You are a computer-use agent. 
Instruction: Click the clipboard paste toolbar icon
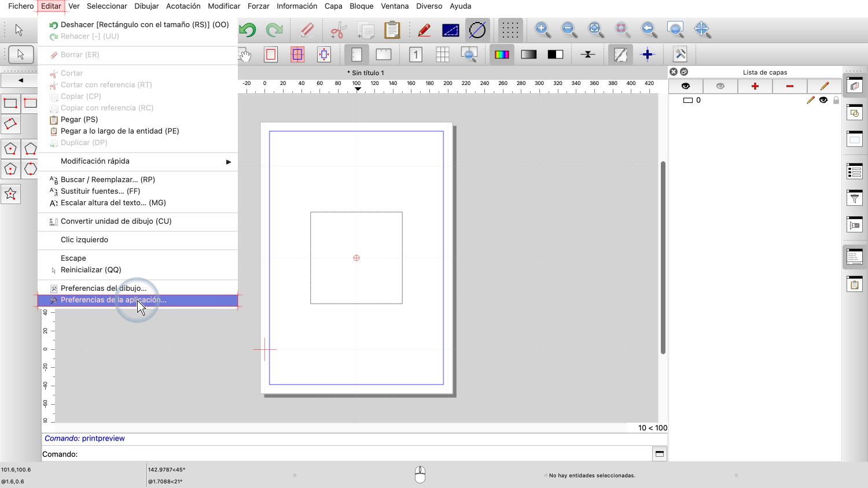coord(392,29)
